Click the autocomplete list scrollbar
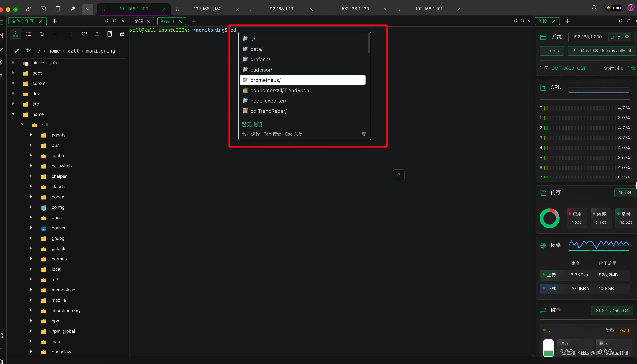The width and height of the screenshot is (637, 364). 368,43
